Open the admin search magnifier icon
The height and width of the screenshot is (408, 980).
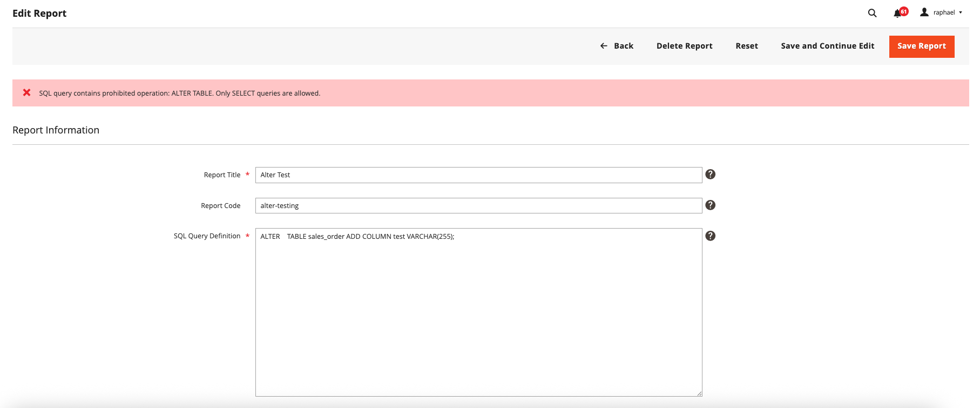point(872,13)
